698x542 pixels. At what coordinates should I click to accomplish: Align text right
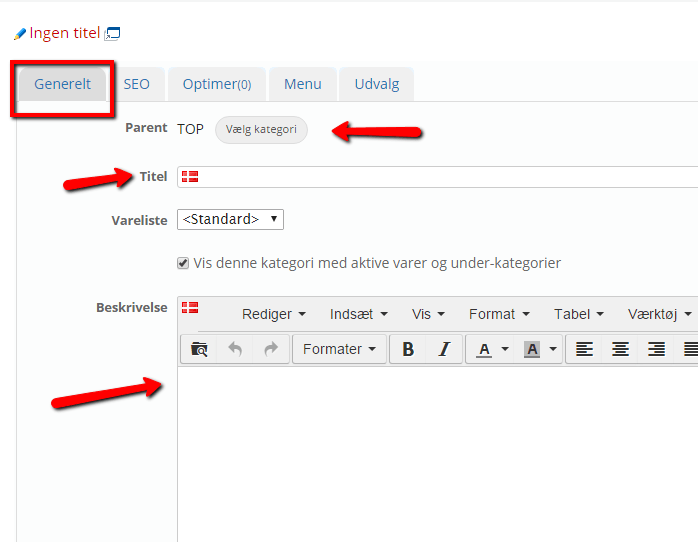point(656,349)
